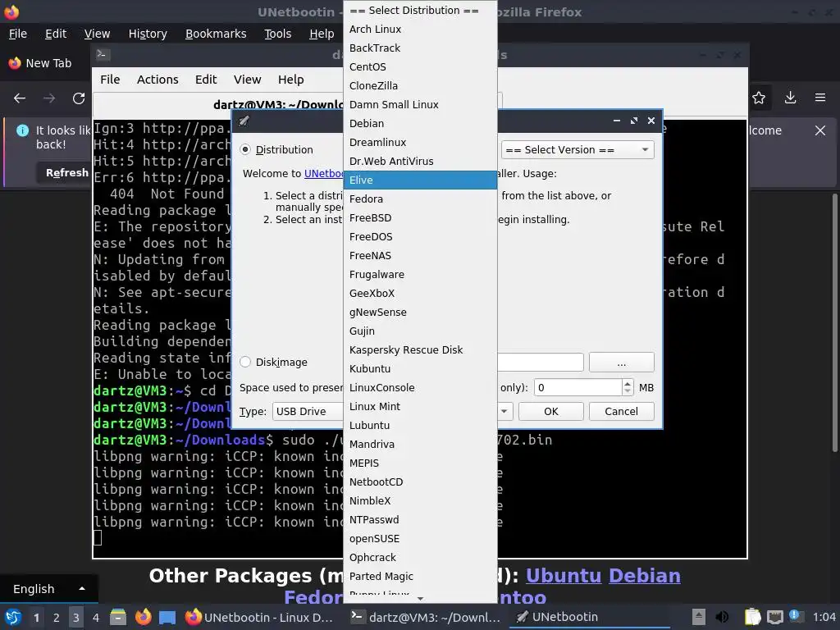840x630 pixels.
Task: Open Firefox hamburger menu
Action: [820, 98]
